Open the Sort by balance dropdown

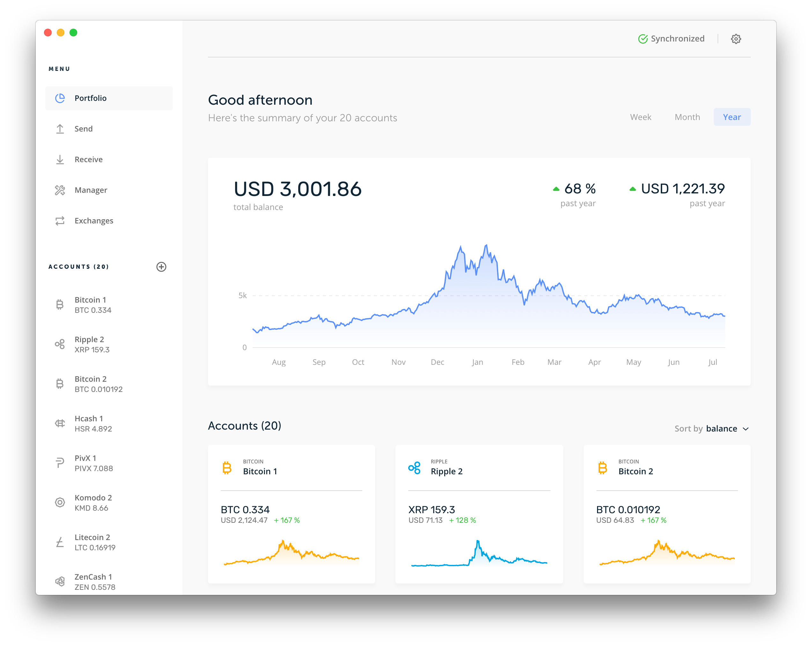[x=722, y=429]
